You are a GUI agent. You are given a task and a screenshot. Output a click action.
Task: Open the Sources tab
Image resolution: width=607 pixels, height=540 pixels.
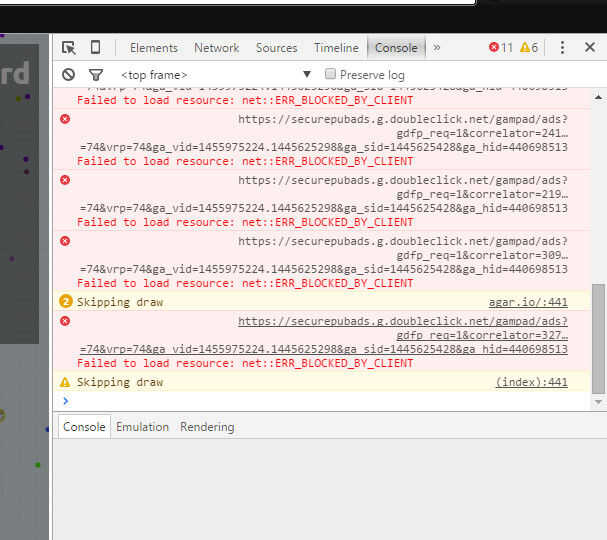click(276, 48)
